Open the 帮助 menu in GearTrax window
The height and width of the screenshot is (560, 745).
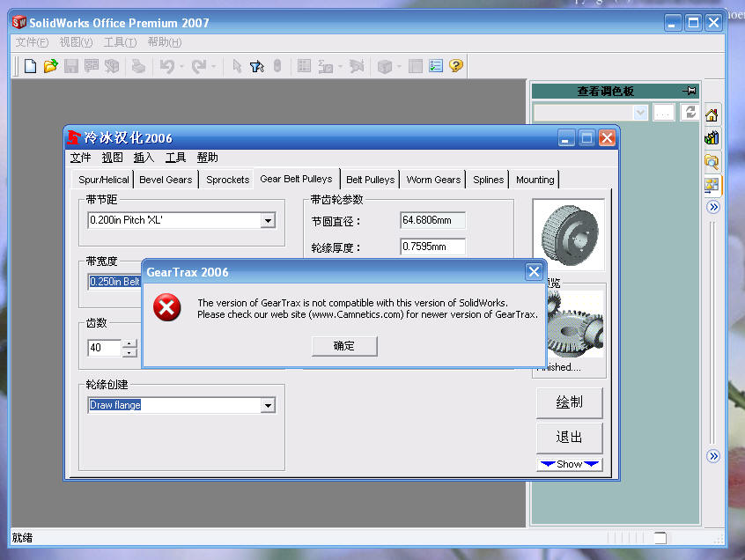[x=207, y=158]
